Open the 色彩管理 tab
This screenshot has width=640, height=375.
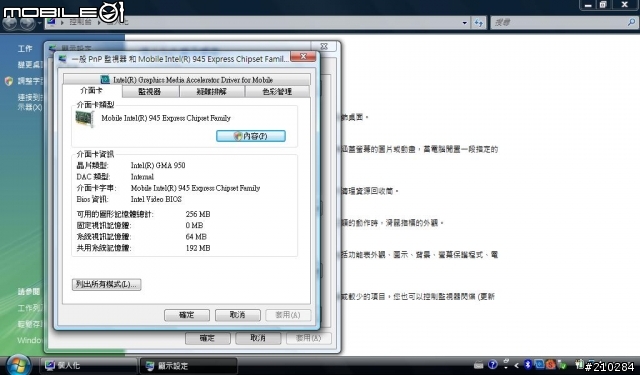(x=277, y=92)
